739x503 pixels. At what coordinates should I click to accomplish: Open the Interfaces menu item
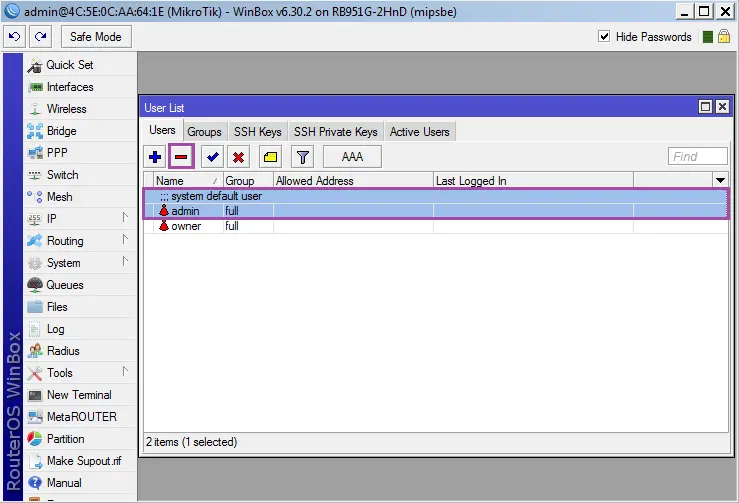tap(80, 87)
